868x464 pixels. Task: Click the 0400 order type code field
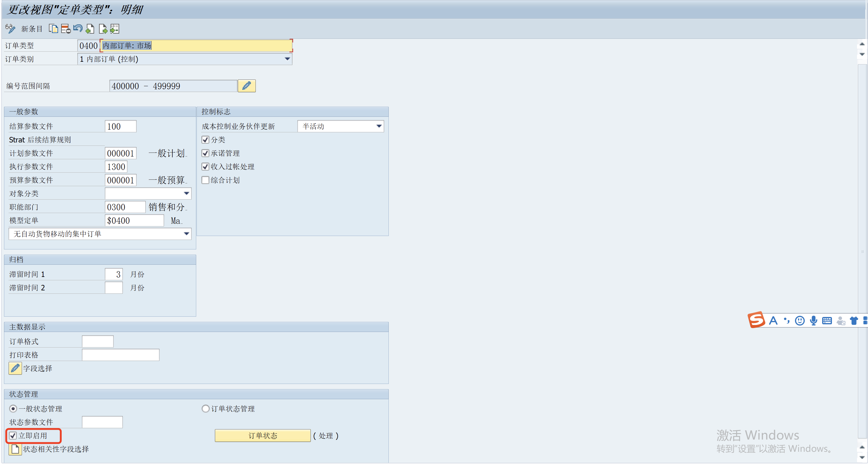[x=88, y=46]
